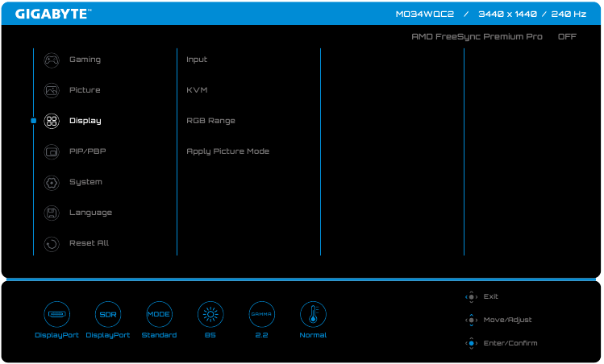The width and height of the screenshot is (604, 364).
Task: Select the System gear icon
Action: 52,182
